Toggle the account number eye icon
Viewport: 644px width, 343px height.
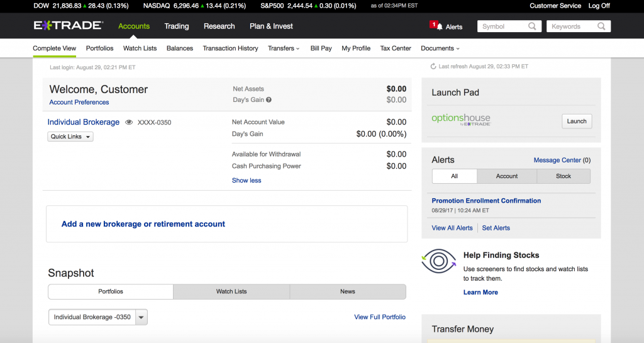129,123
